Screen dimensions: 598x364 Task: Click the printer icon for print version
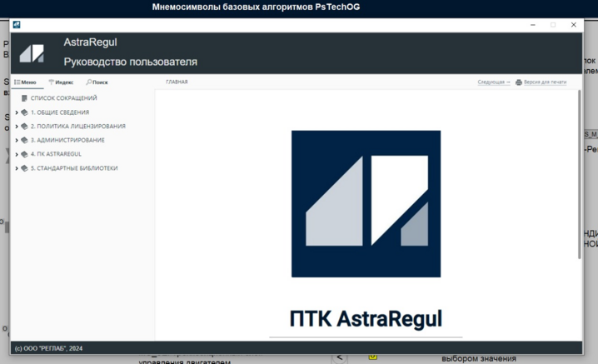tap(519, 82)
